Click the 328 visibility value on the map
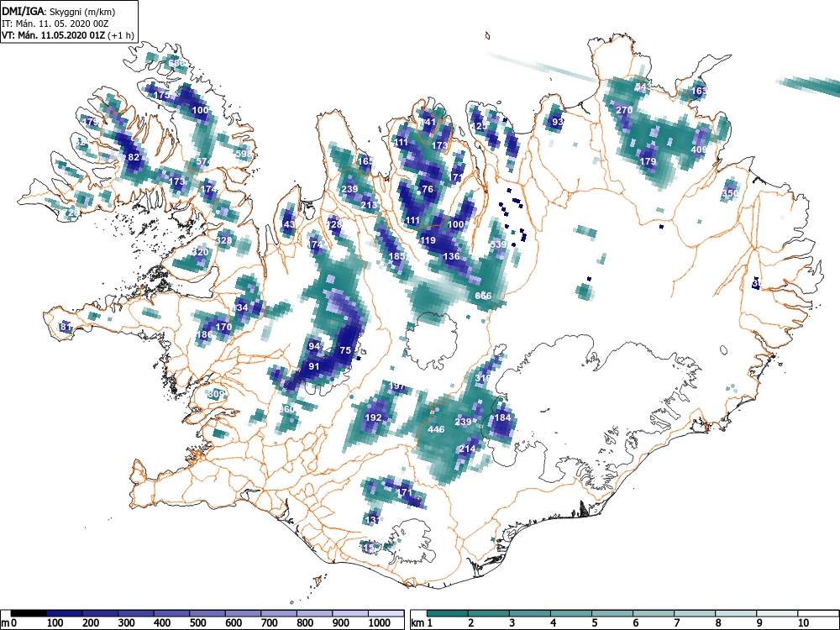Screen dimensions: 840x630 (224, 239)
